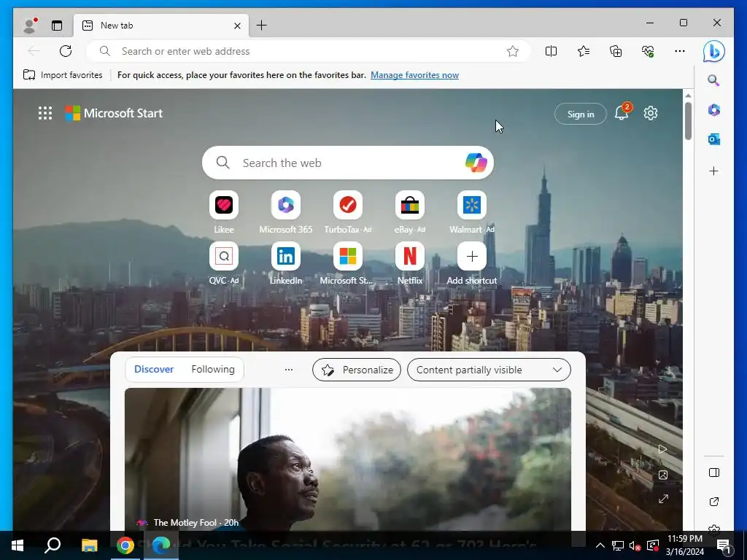Screen dimensions: 747x560
Task: Open feed more options ellipsis
Action: [289, 370]
